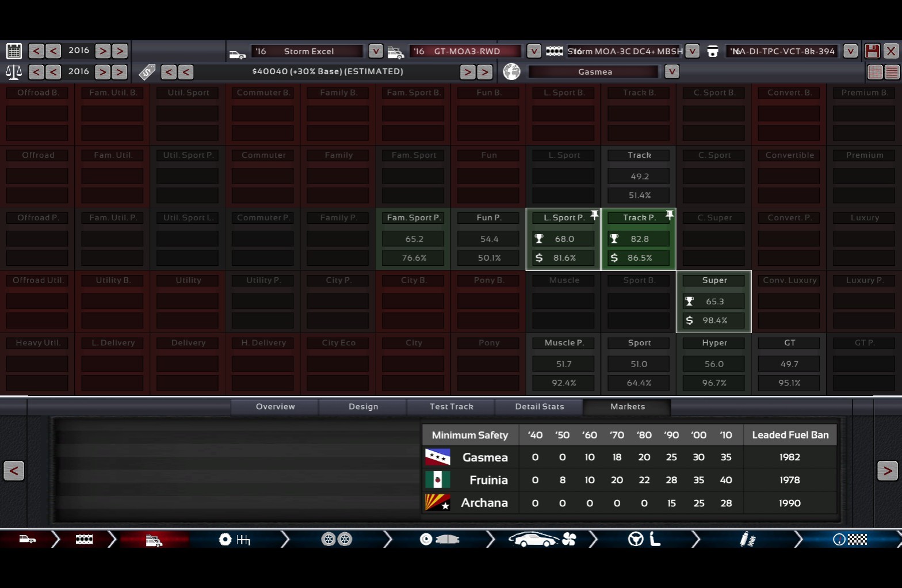902x588 pixels.
Task: Toggle pin on L. Sport P. market
Action: pyautogui.click(x=595, y=215)
